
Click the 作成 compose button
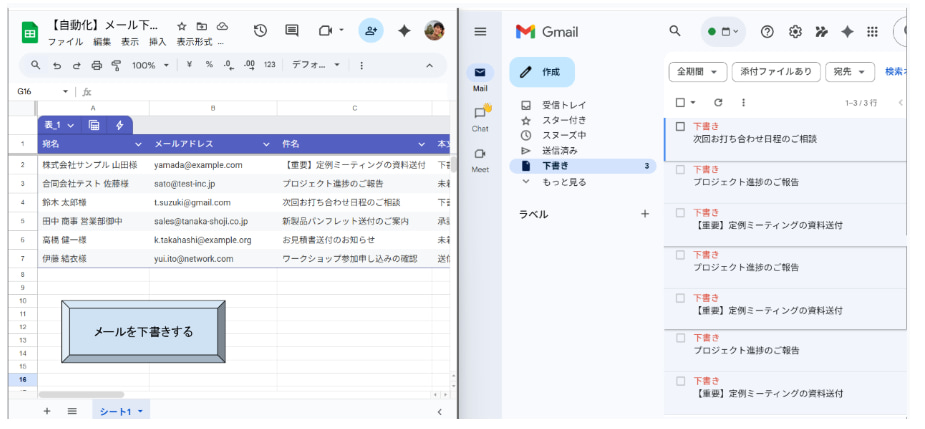coord(542,72)
